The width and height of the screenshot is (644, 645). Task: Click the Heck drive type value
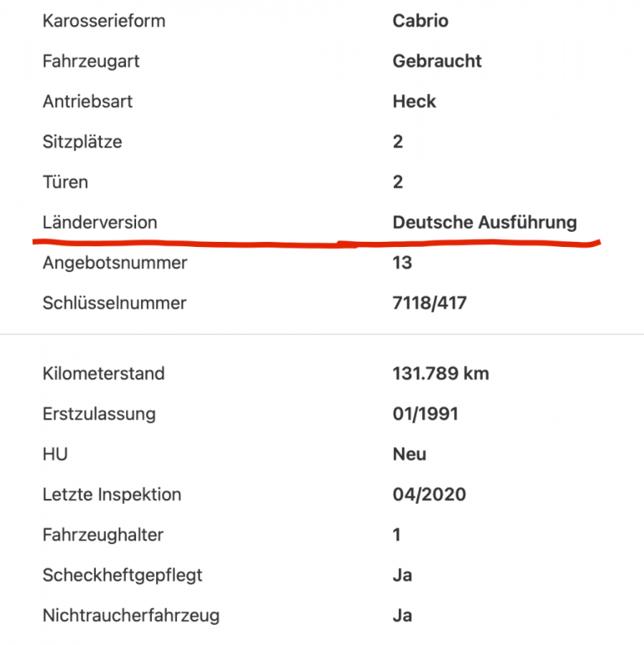pos(414,102)
